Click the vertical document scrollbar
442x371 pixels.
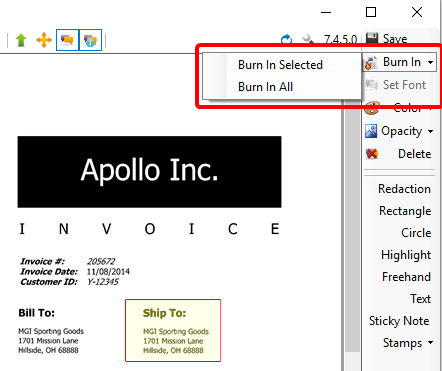pyautogui.click(x=352, y=230)
